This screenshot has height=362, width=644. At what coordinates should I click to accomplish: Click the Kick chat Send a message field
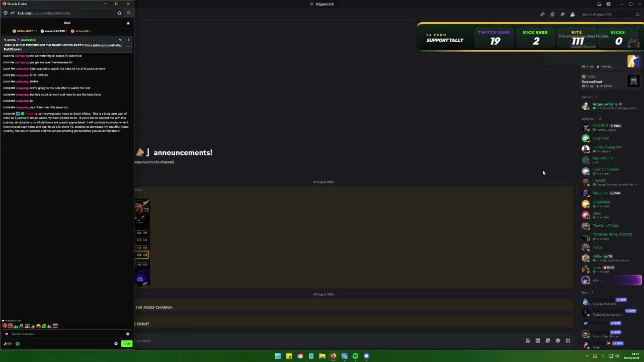click(x=66, y=334)
